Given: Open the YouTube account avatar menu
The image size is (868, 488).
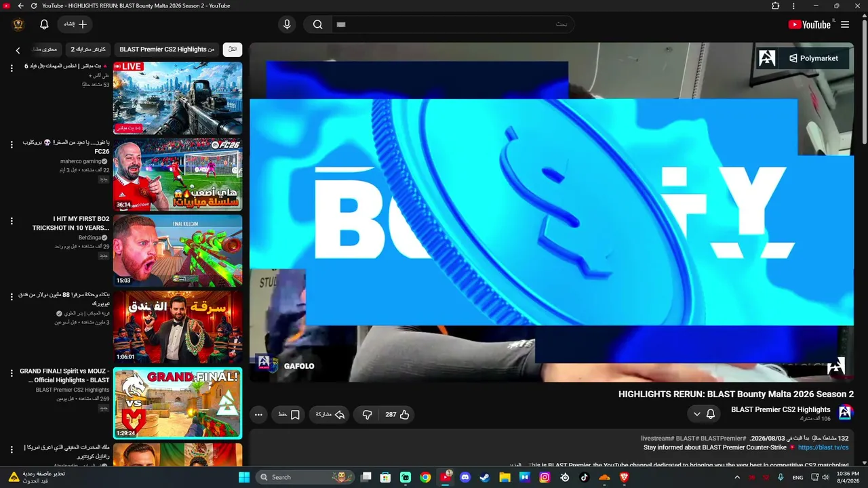Looking at the screenshot, I should coord(18,24).
